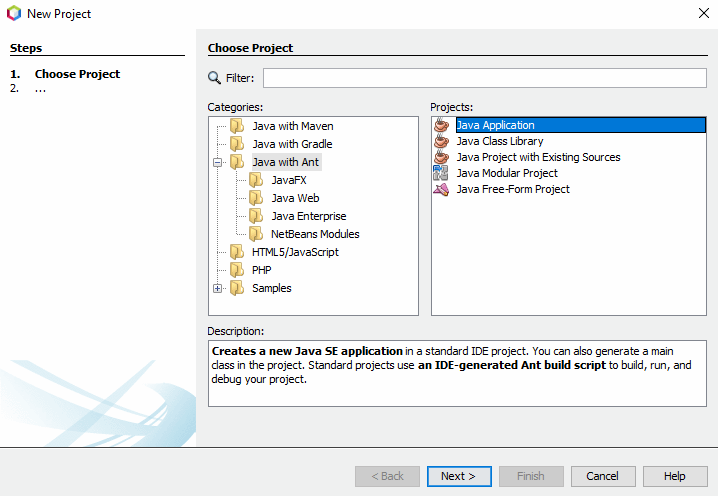Click the Java Enterprise folder icon
Image resolution: width=718 pixels, height=496 pixels.
pos(256,216)
